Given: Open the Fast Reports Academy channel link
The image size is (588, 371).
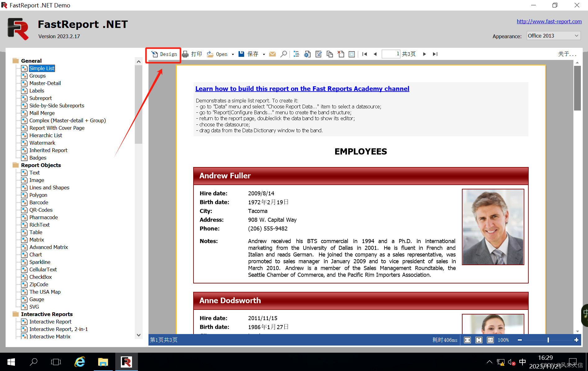Looking at the screenshot, I should 302,89.
